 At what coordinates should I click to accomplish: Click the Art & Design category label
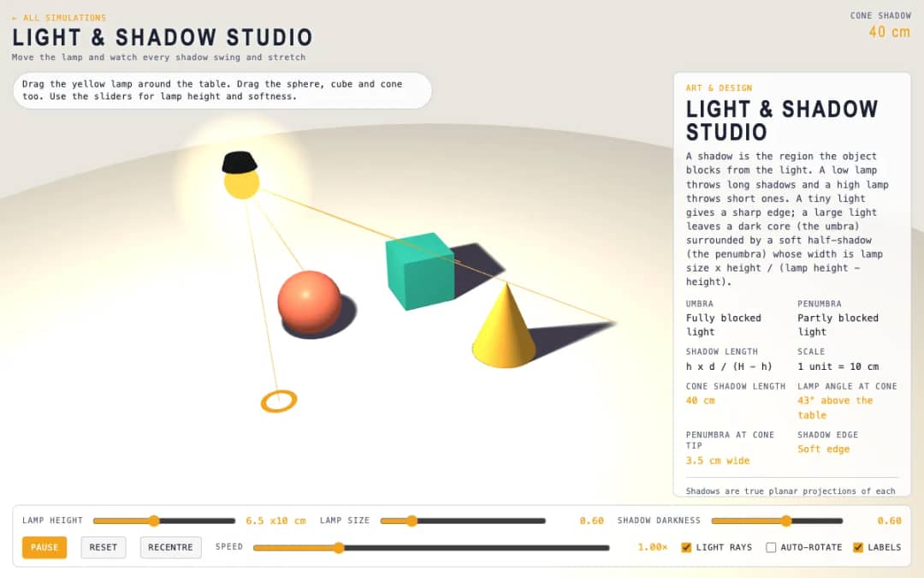(x=719, y=88)
